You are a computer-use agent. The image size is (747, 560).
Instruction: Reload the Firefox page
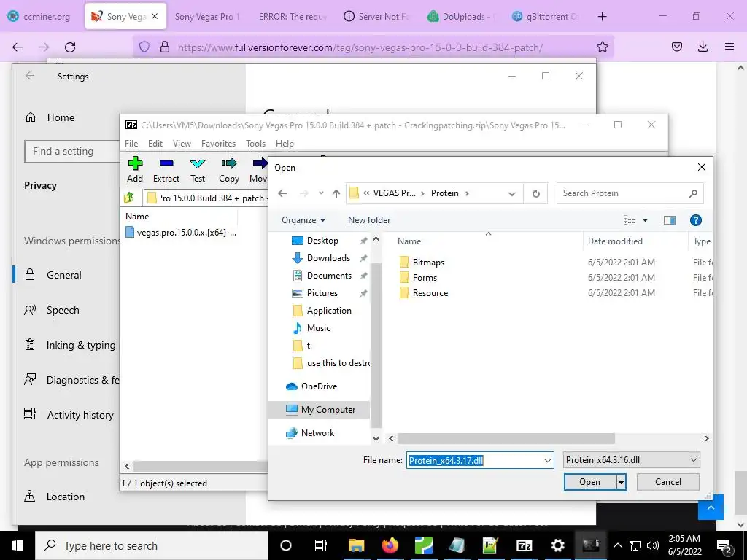coord(70,47)
